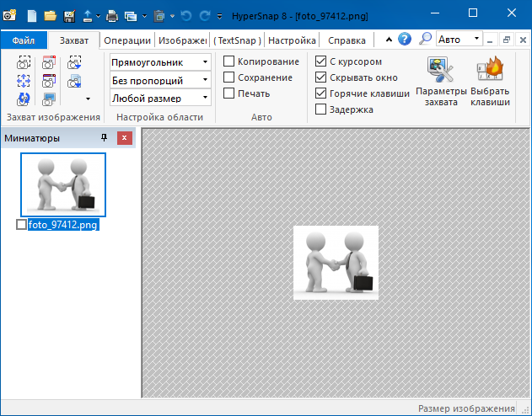Close the Миниатюры panel with red X
The width and height of the screenshot is (532, 416).
click(x=125, y=138)
